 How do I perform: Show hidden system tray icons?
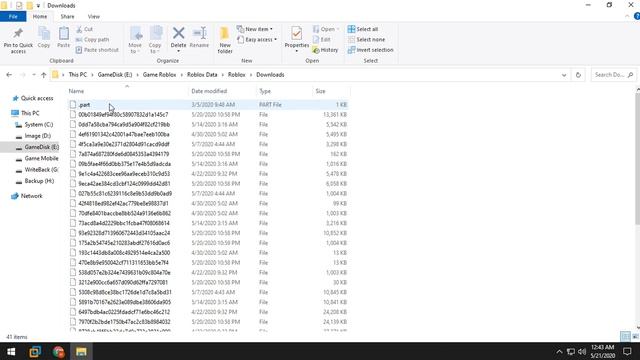tap(559, 351)
